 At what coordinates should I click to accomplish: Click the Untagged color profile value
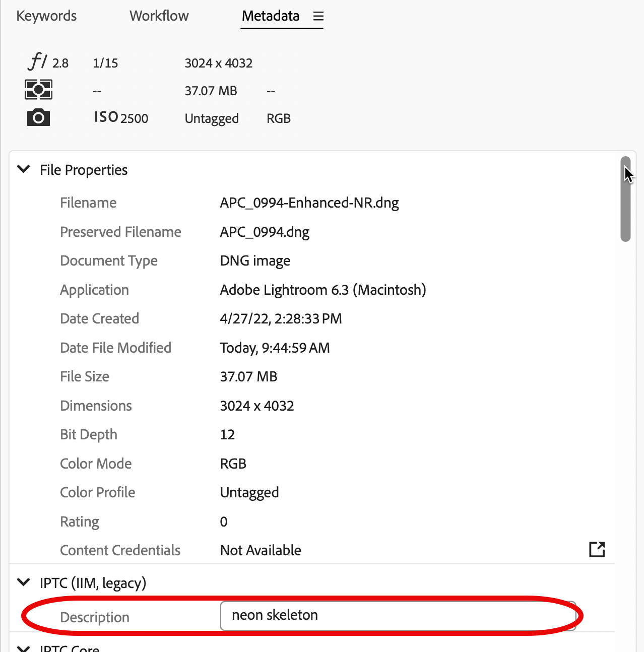[249, 492]
